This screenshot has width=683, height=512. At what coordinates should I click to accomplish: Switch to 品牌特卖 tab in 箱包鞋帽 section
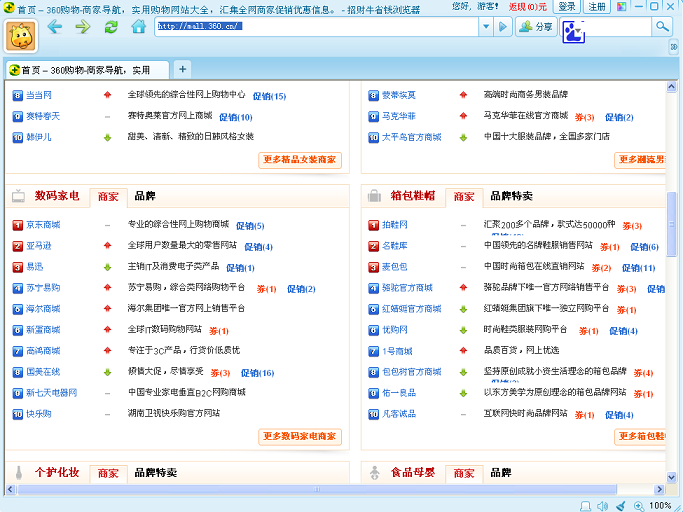click(x=511, y=196)
